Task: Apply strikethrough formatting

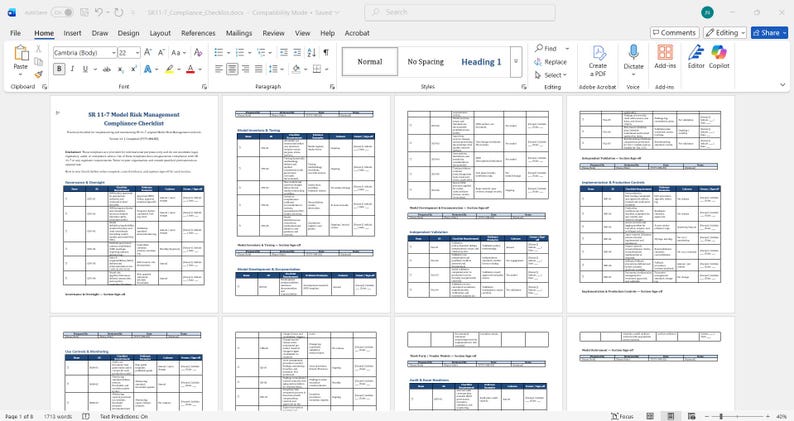Action: click(106, 69)
